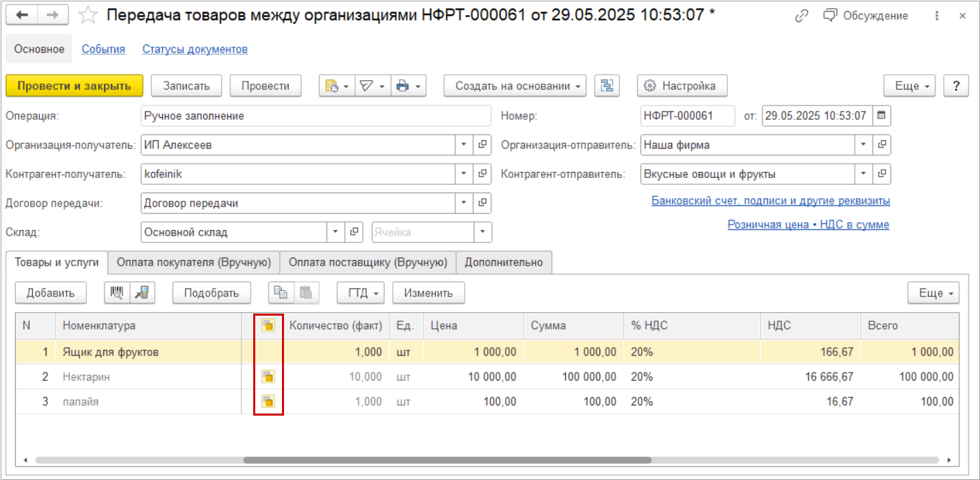Go forward using the right arrow
Screen dimensions: 980x480
click(x=52, y=14)
